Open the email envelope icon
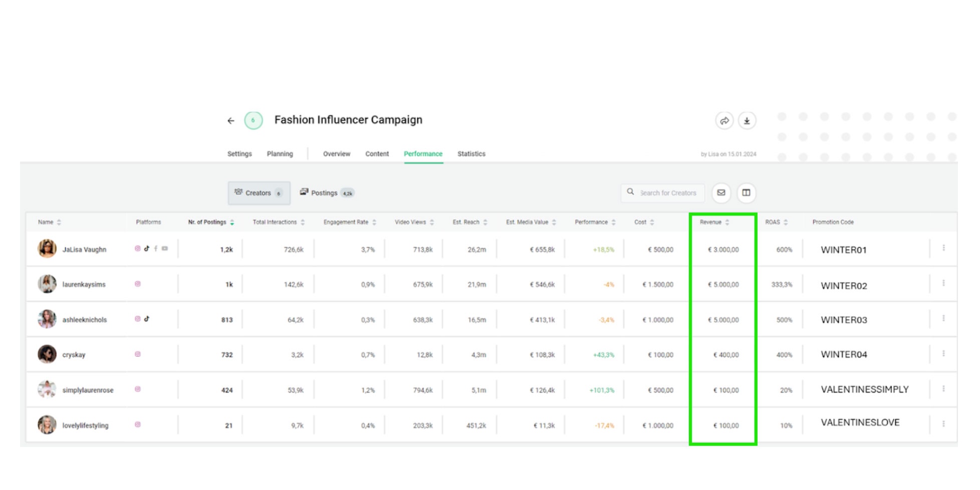The image size is (980, 490). click(x=721, y=193)
